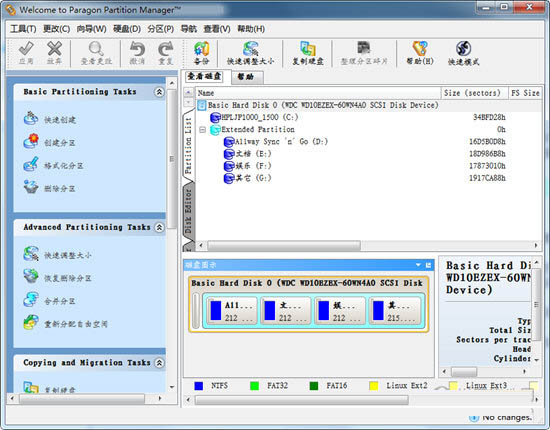The width and height of the screenshot is (550, 430).
Task: Select 格式化分区 format partition in sidebar
Action: 53,165
